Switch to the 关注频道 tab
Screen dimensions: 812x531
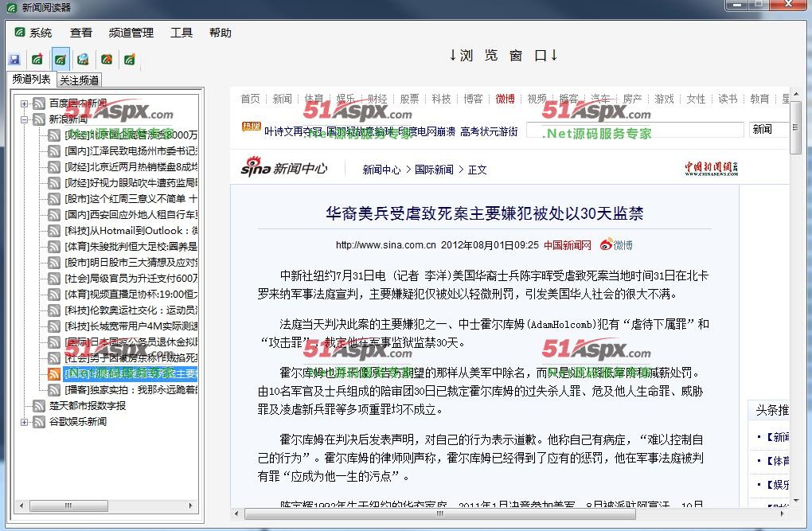click(x=80, y=80)
